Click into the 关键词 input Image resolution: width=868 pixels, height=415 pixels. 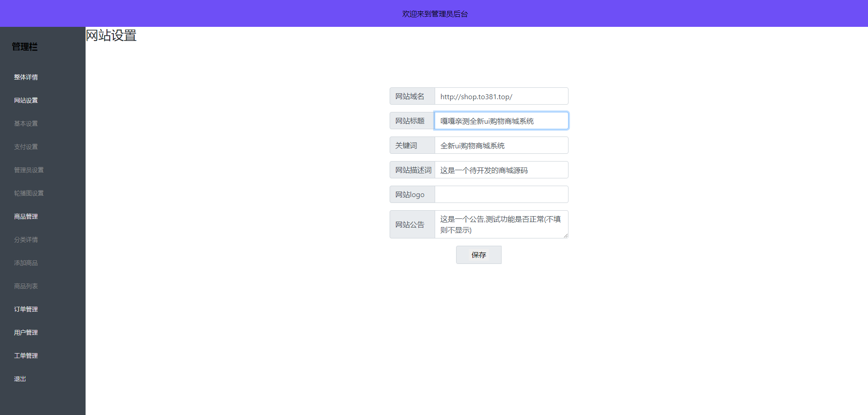coord(501,146)
